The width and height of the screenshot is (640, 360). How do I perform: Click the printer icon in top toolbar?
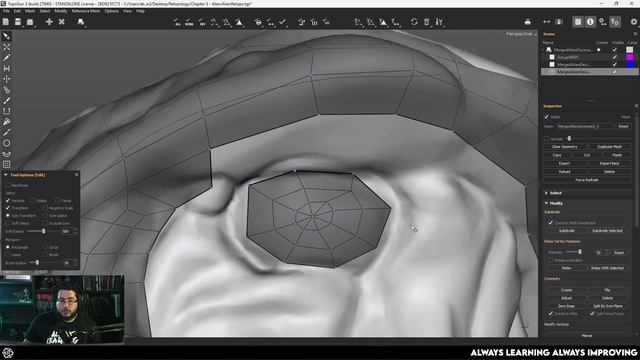527,22
